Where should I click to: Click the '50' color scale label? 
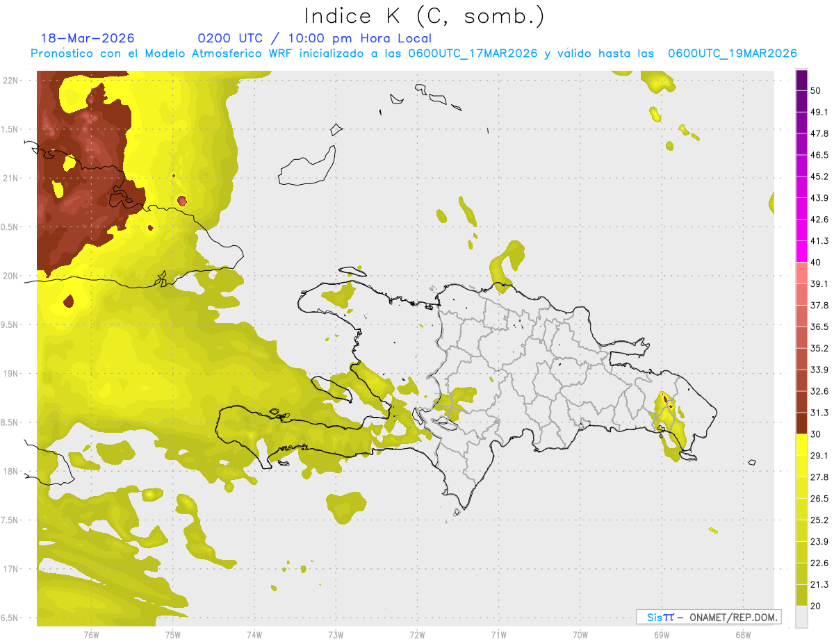coord(816,91)
